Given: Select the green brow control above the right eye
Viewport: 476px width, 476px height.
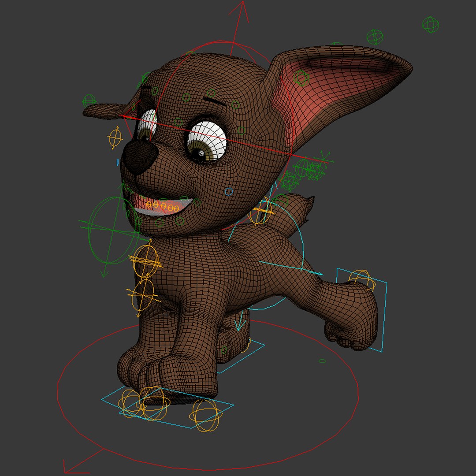Looking at the screenshot, I should (211, 93).
